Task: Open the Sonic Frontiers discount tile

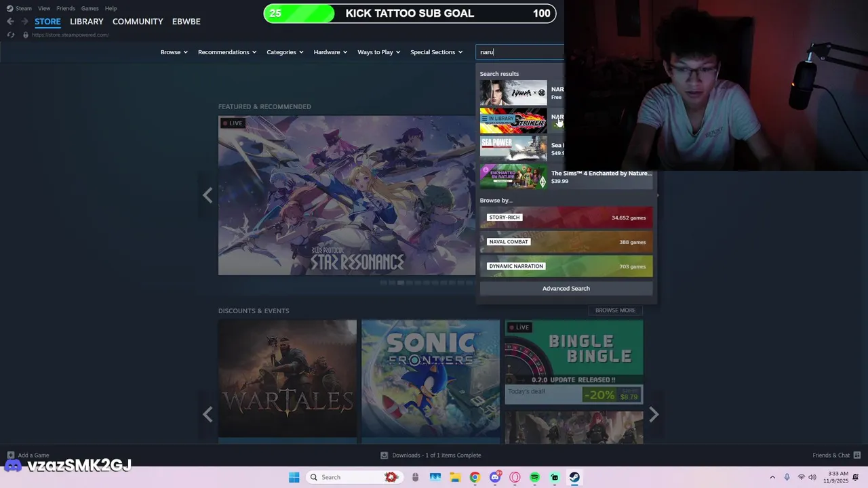Action: 431,380
